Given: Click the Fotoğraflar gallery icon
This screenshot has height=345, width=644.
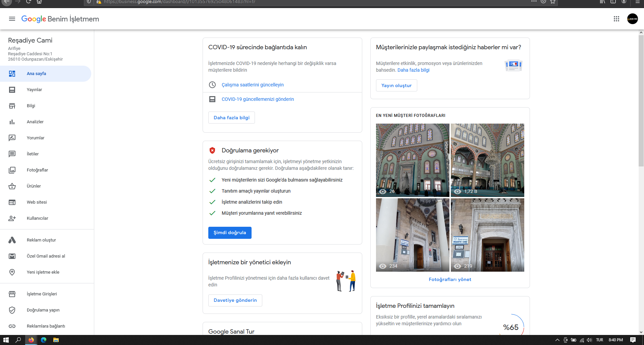Looking at the screenshot, I should tap(12, 170).
